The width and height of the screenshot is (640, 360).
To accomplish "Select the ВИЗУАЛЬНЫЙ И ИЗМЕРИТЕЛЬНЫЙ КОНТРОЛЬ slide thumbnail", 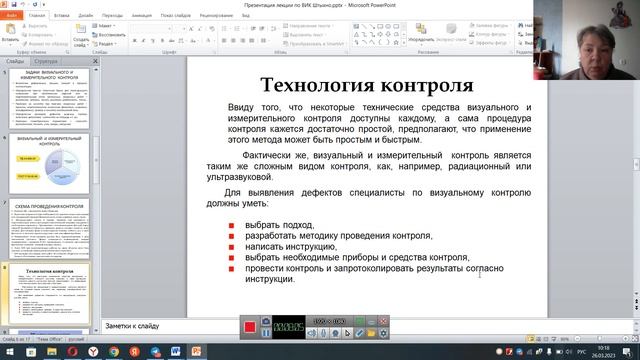I will [49, 164].
